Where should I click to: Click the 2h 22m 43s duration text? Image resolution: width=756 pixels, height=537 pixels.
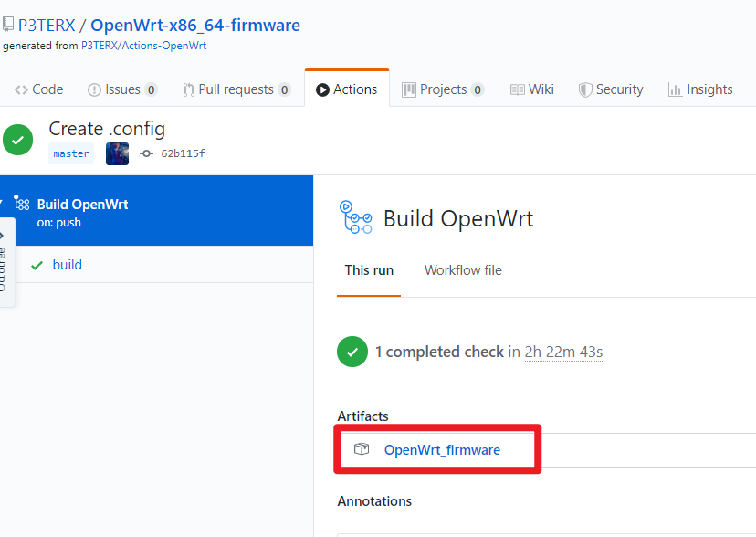click(x=563, y=352)
